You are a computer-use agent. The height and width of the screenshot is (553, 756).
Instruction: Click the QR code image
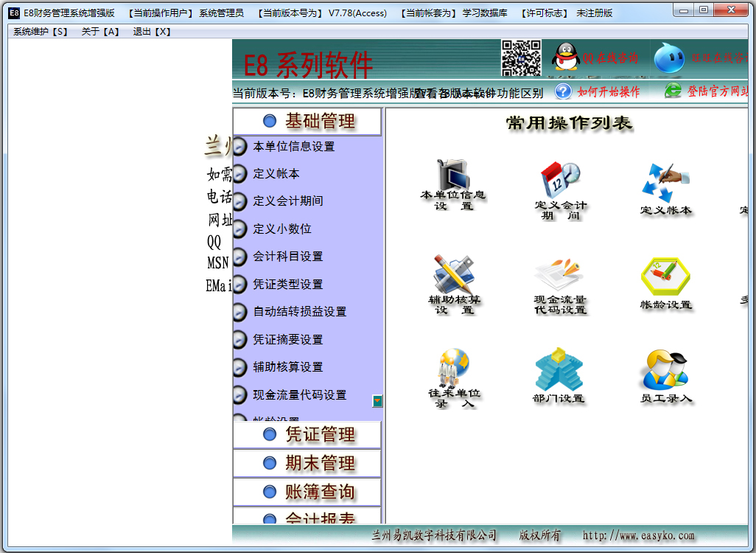coord(521,58)
